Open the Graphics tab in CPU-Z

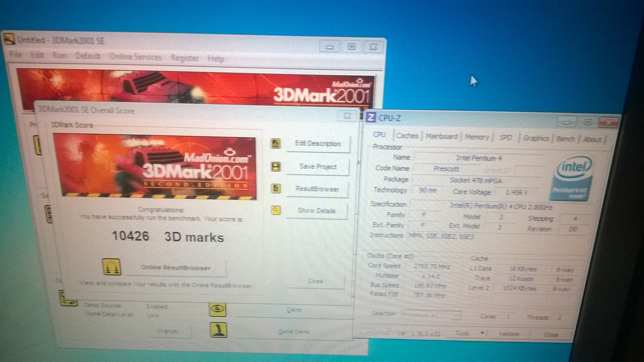click(536, 138)
